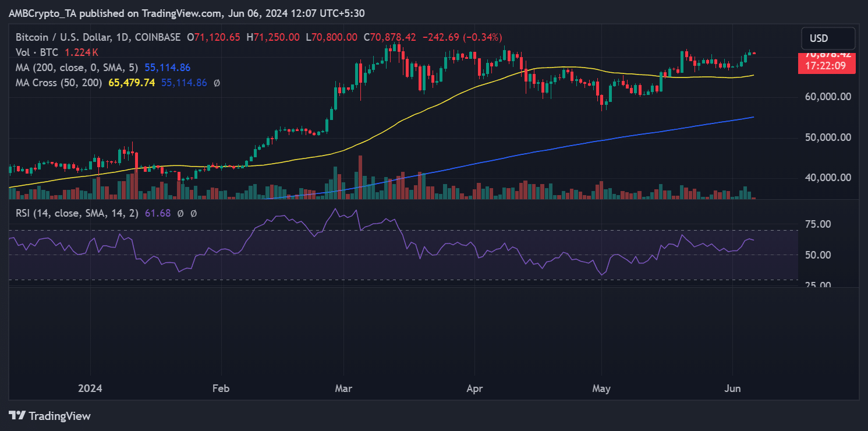Screen dimensions: 868x431
Task: Click the close value C70,878.42
Action: pyautogui.click(x=389, y=37)
